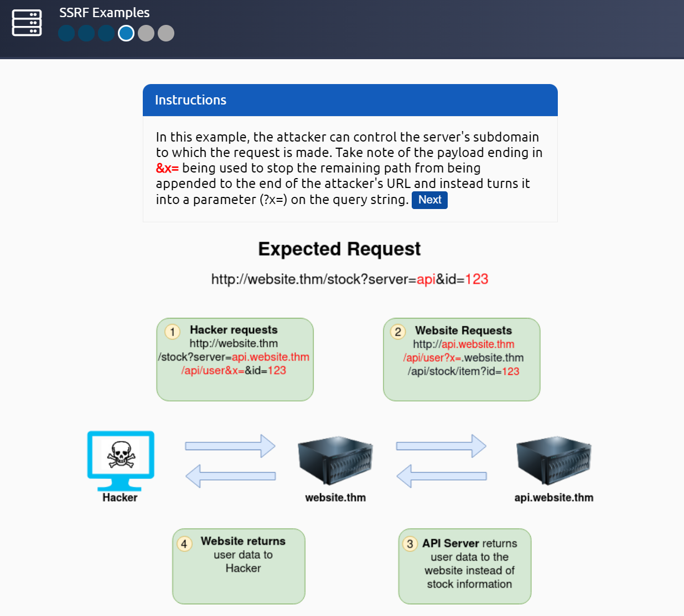The width and height of the screenshot is (684, 616).
Task: Click step 2 Website Requests box
Action: click(462, 359)
